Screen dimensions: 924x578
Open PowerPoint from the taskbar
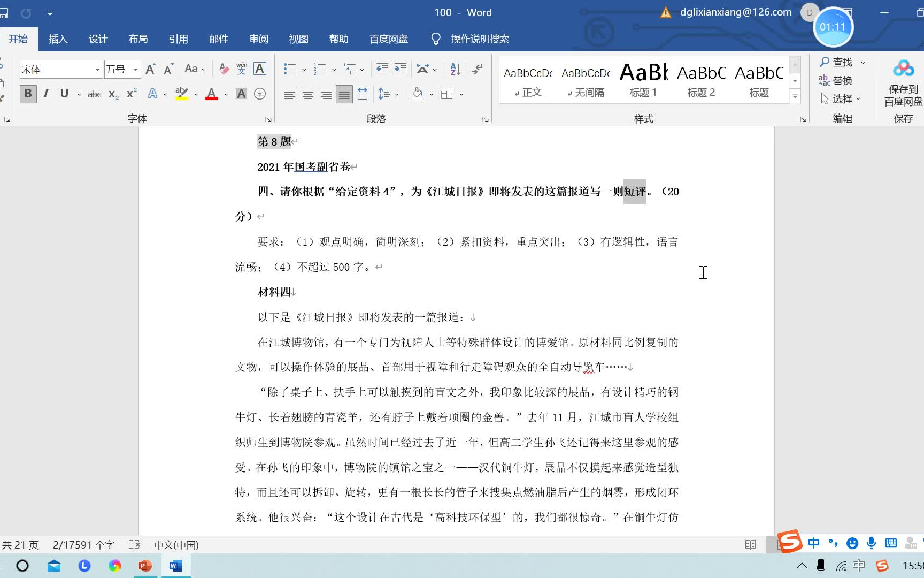point(145,566)
